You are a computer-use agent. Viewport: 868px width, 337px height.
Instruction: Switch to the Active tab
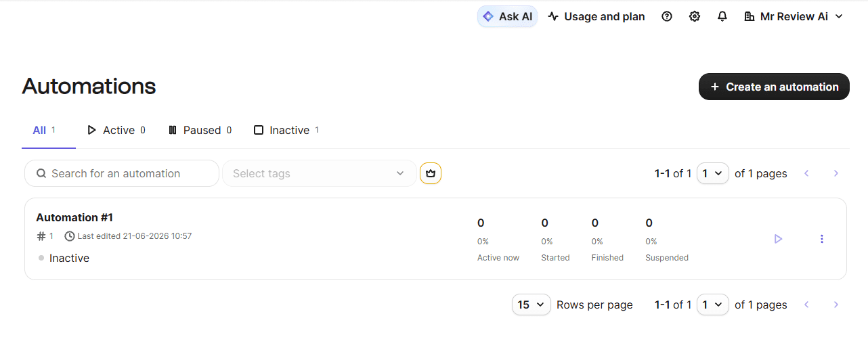116,130
